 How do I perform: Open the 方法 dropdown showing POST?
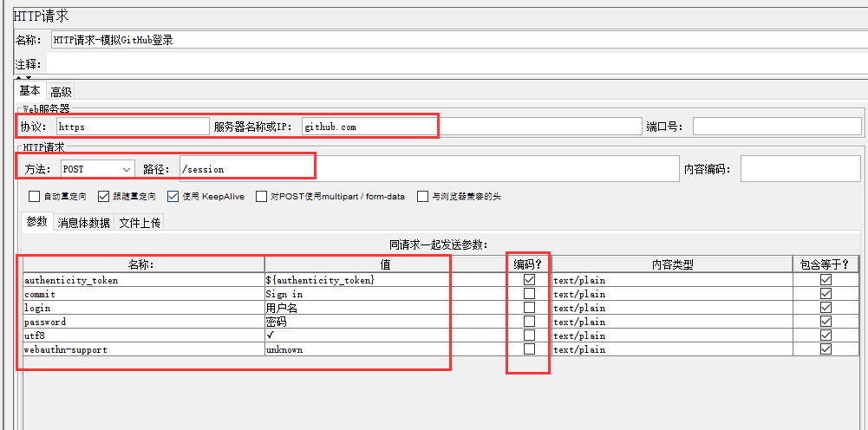coord(97,169)
